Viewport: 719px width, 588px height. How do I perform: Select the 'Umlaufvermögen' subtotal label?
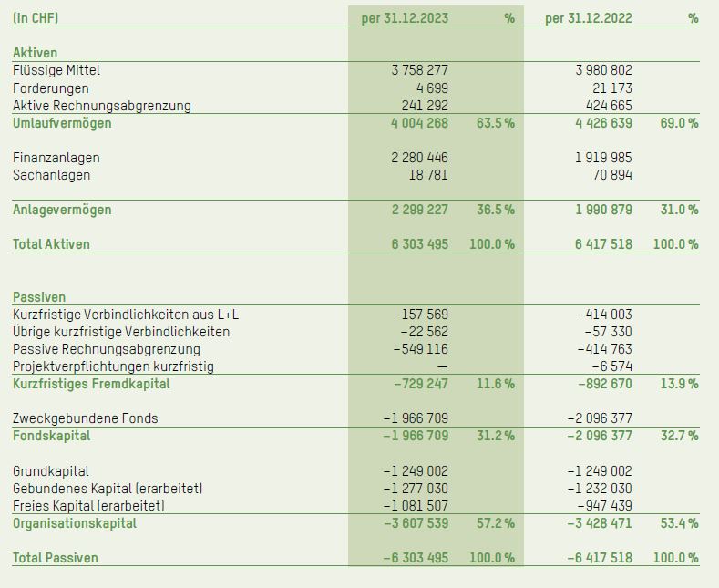(62, 123)
